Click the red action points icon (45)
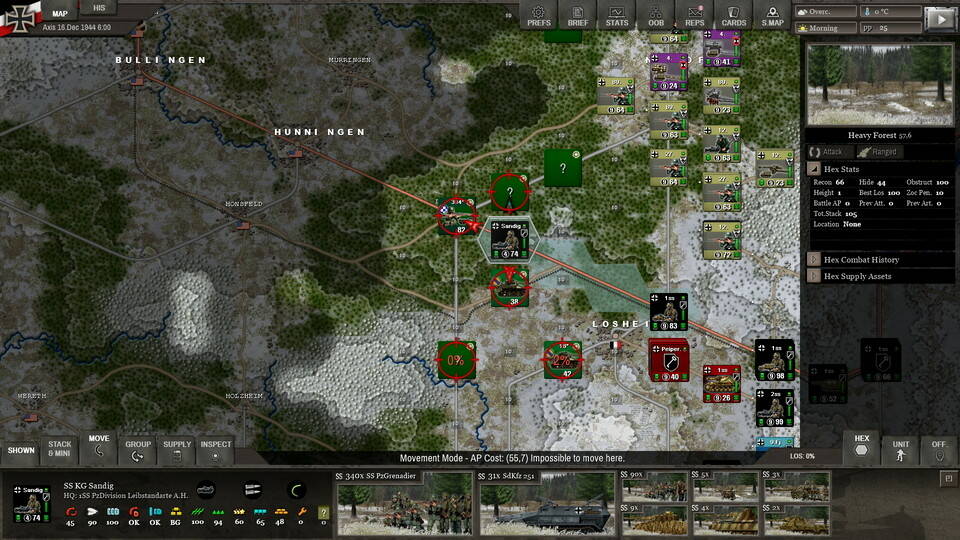960x540 pixels. (x=71, y=512)
